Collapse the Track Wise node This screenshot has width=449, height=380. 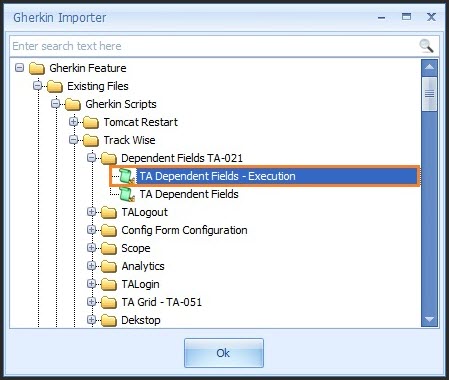(74, 140)
